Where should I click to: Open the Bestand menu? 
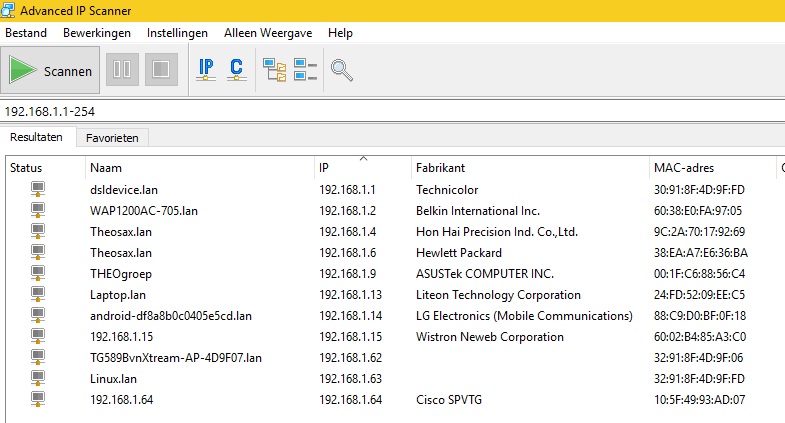tap(26, 33)
